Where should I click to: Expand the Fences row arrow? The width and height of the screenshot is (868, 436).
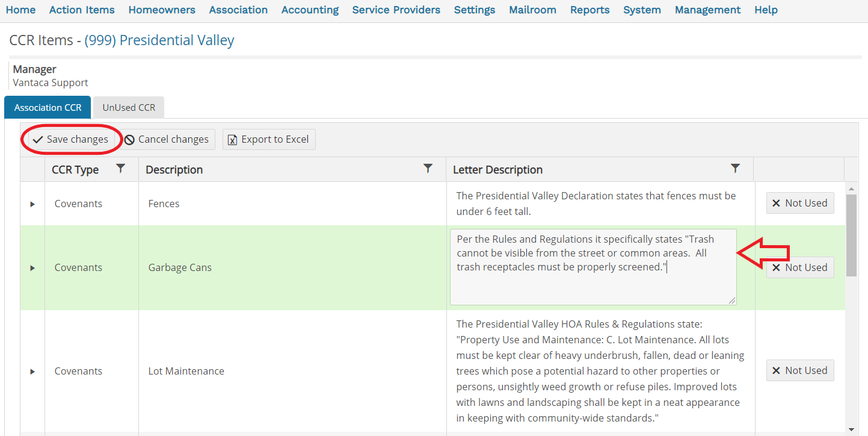[32, 204]
